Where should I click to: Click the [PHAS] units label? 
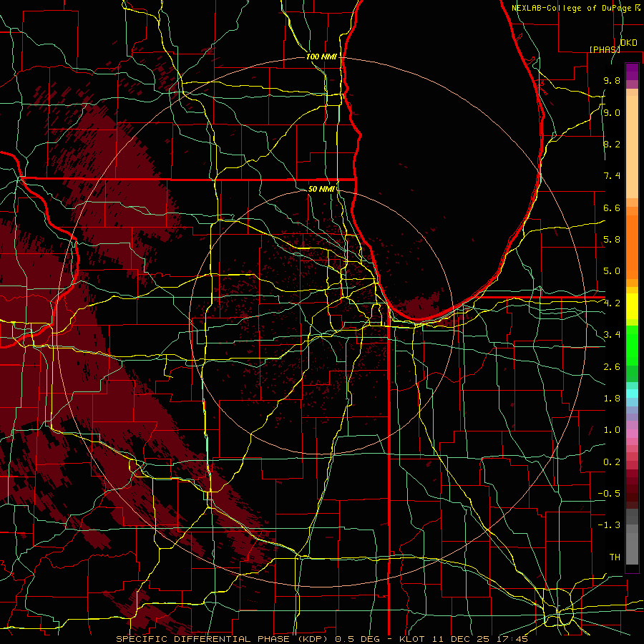pos(605,49)
